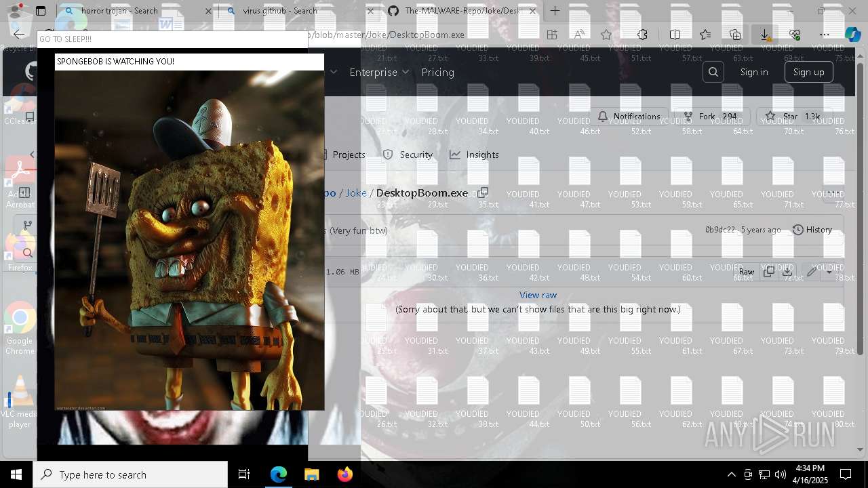868x488 pixels.
Task: Open the Pricing link in GitHub header
Action: 437,72
